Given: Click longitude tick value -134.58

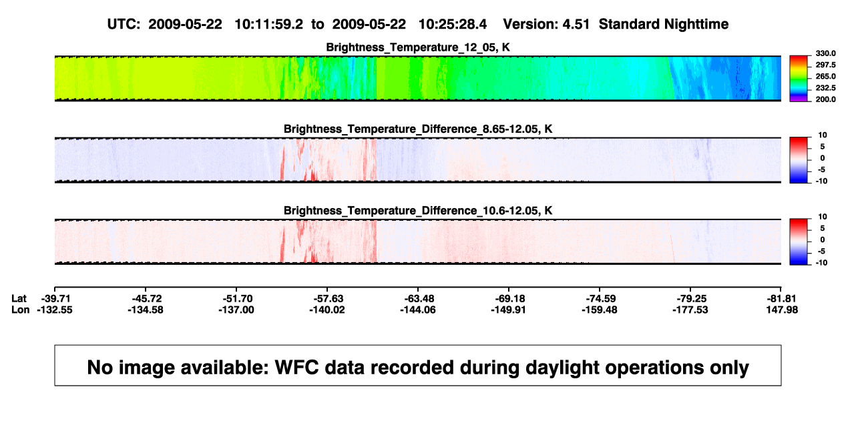Looking at the screenshot, I should [x=146, y=310].
